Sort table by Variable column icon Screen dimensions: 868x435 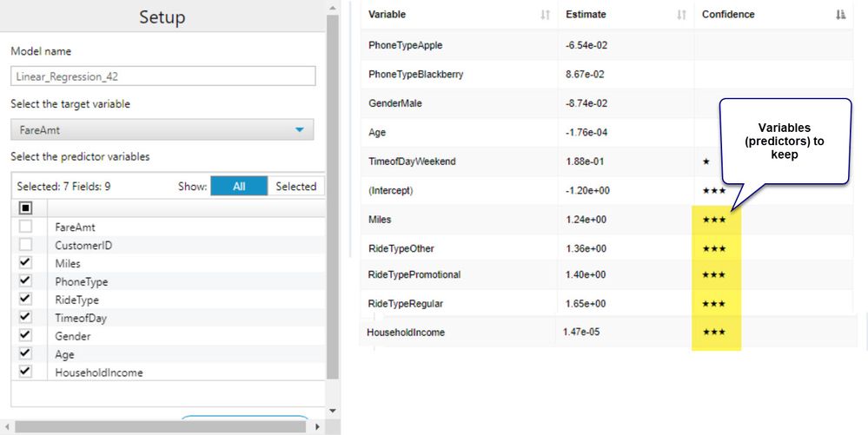(x=546, y=15)
